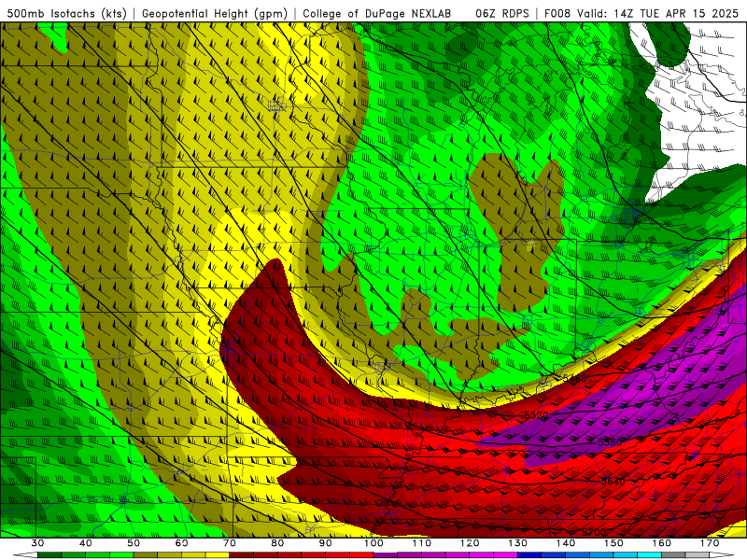Click 'College of DuPage NEXLAB' header text
747x560 pixels.
click(377, 13)
